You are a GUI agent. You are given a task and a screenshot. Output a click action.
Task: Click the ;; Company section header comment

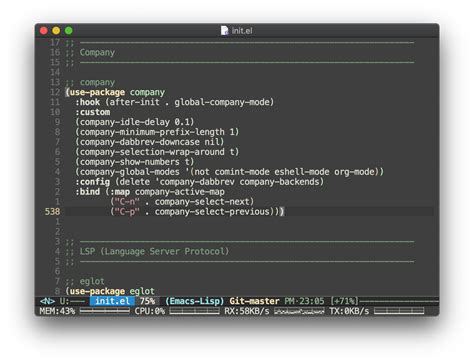pyautogui.click(x=90, y=52)
